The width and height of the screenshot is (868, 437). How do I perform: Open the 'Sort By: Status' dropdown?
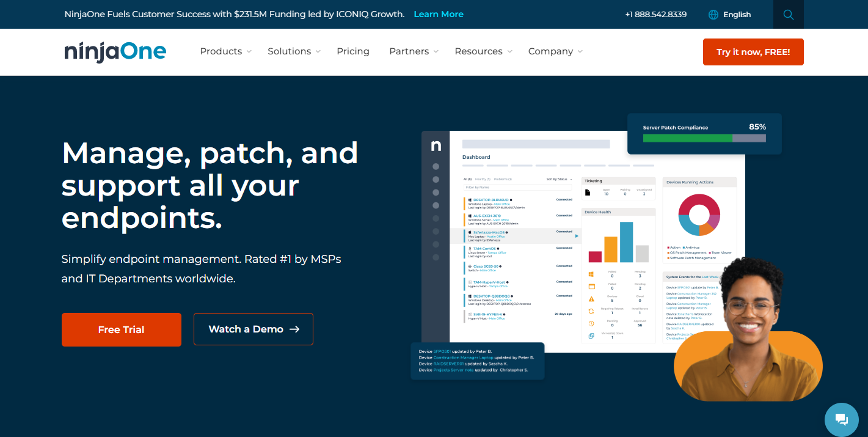pos(559,179)
